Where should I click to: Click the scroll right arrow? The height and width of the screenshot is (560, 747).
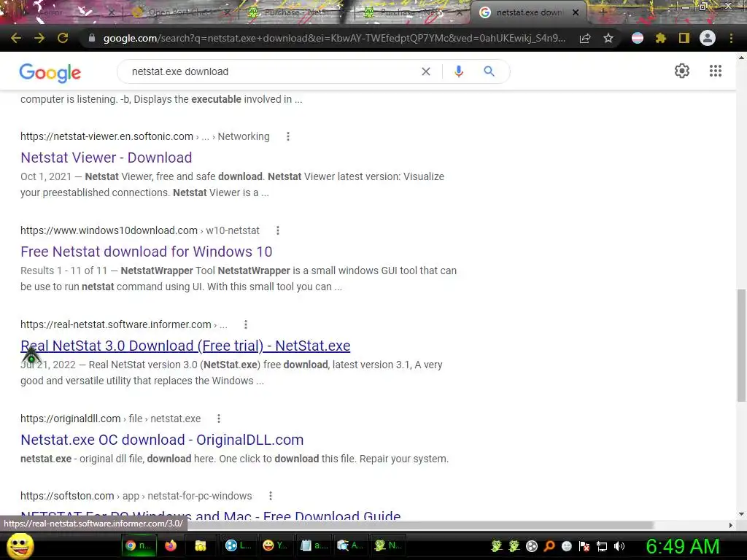coord(731,525)
